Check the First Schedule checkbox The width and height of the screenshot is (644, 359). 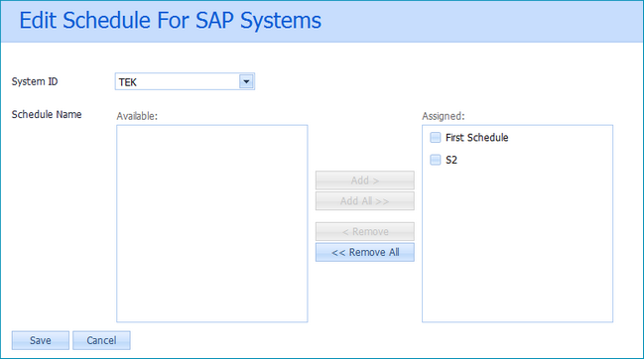click(x=435, y=138)
